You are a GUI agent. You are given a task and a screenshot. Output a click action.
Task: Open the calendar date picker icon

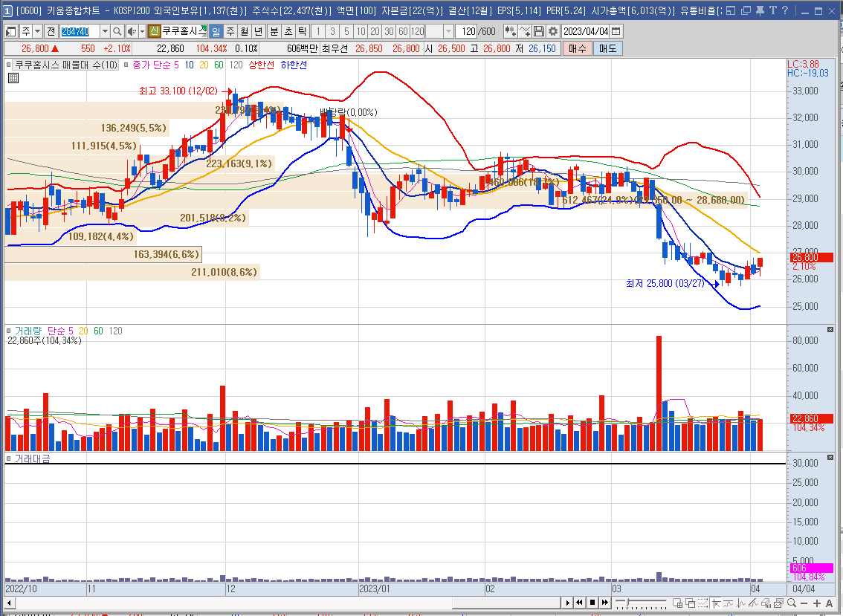click(616, 32)
